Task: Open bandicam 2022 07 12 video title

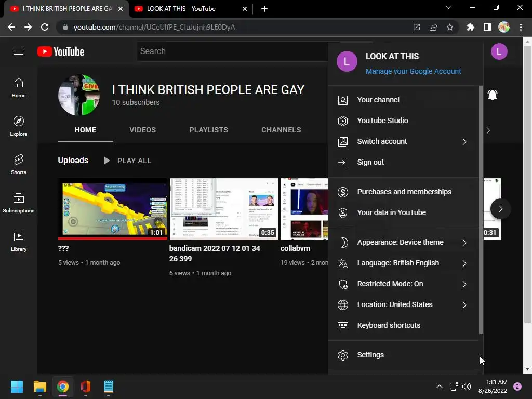Action: [215, 254]
